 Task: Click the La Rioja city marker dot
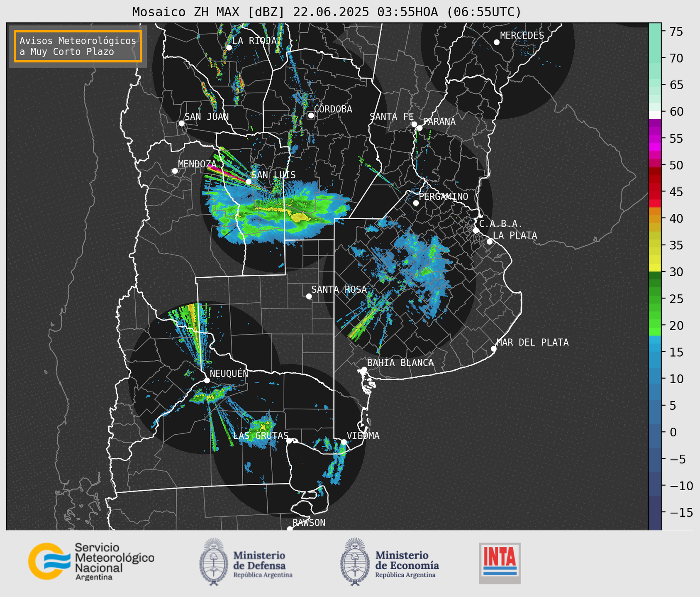[x=229, y=48]
